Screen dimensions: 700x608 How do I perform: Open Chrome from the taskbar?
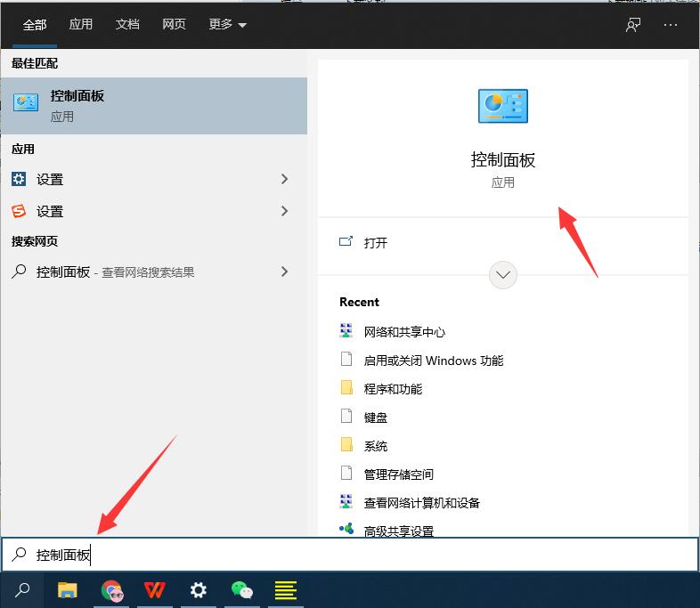tap(111, 590)
